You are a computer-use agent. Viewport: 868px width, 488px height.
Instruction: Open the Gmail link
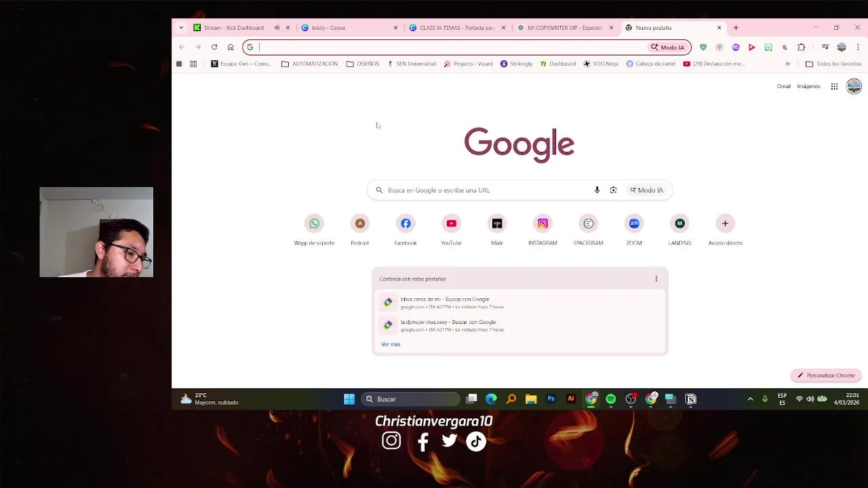tap(784, 86)
